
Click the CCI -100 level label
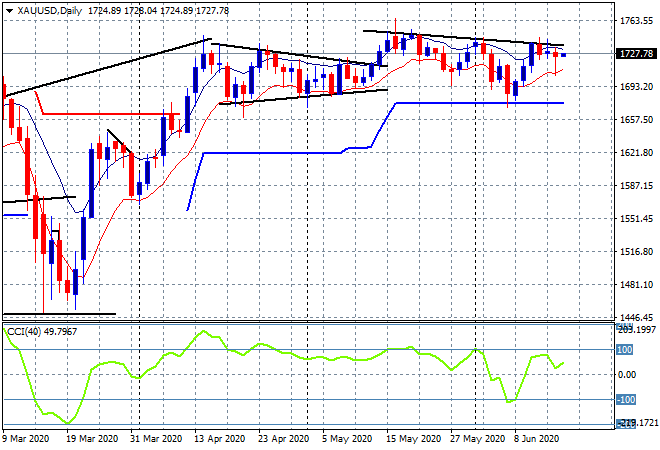(626, 399)
